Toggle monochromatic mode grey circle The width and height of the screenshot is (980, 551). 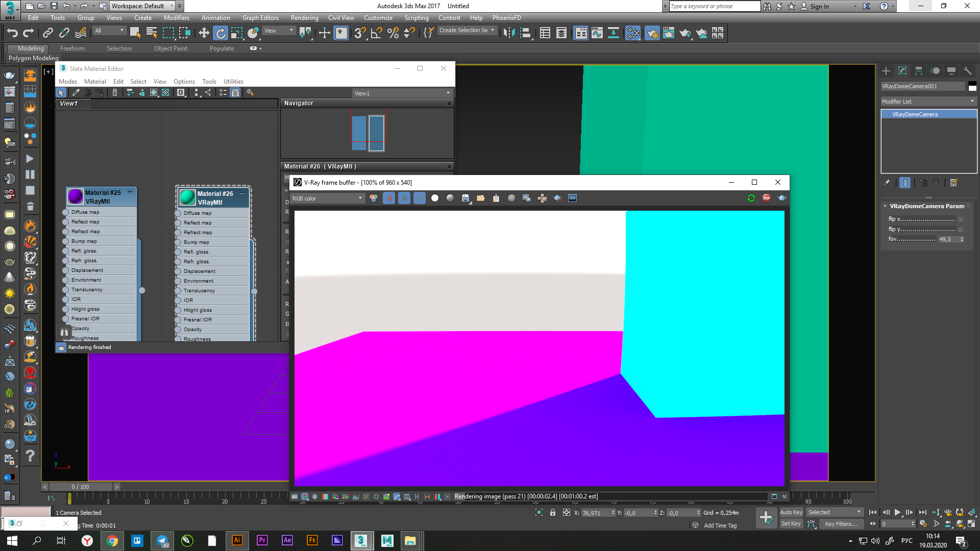(x=450, y=198)
